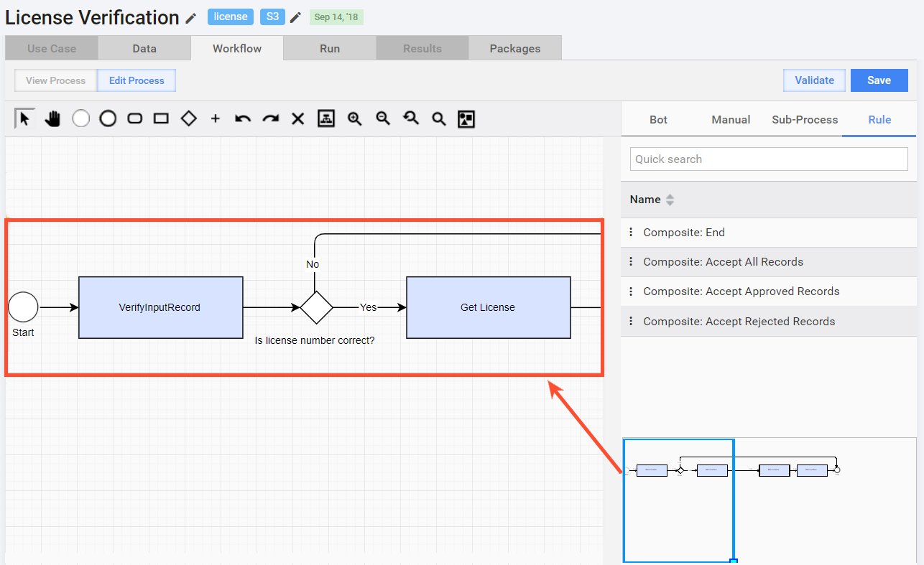
Task: Toggle the outline overview icon
Action: coord(466,119)
